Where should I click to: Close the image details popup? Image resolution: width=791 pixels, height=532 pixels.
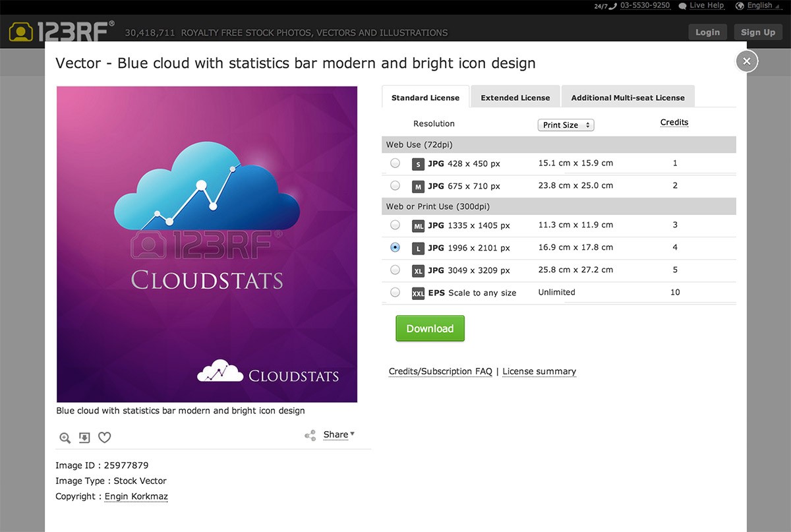pyautogui.click(x=746, y=61)
